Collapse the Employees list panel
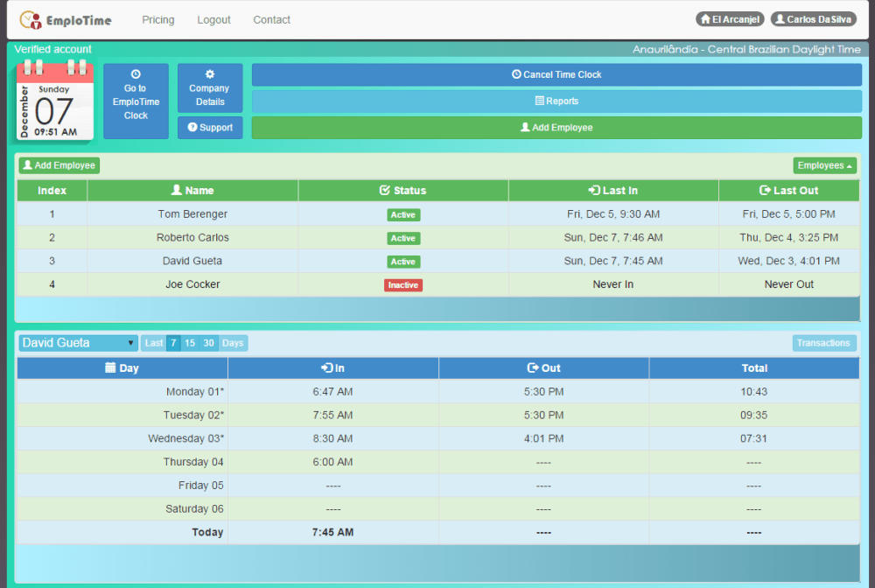This screenshot has width=875, height=588. pyautogui.click(x=823, y=165)
